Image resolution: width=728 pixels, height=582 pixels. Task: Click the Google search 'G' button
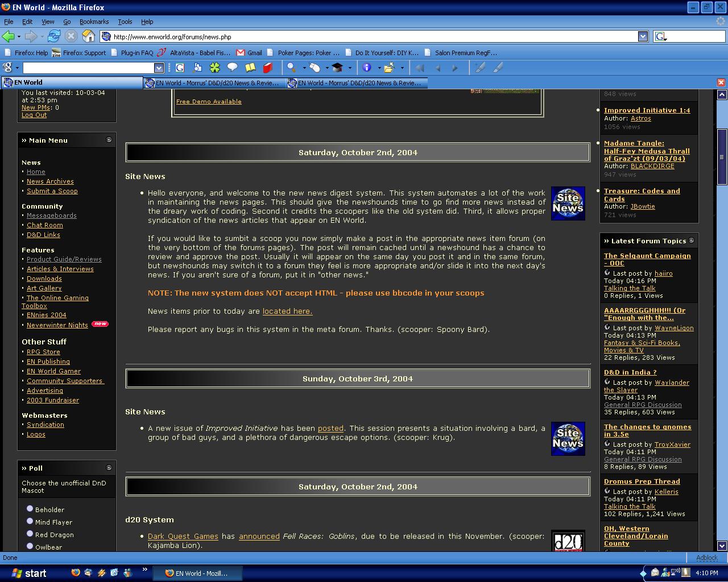point(180,68)
